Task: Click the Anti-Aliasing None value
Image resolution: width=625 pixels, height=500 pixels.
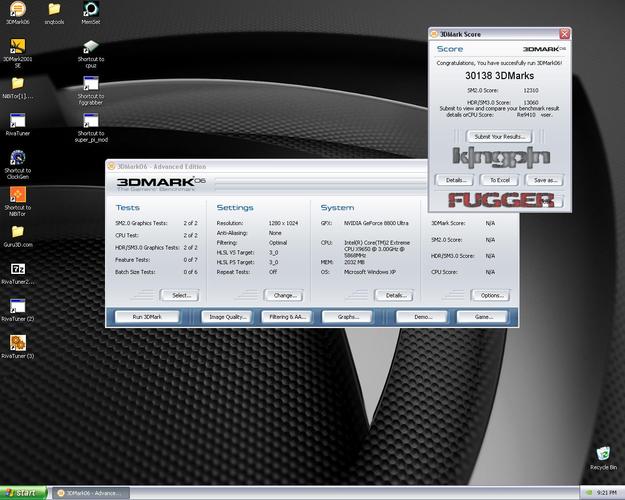Action: coord(275,233)
